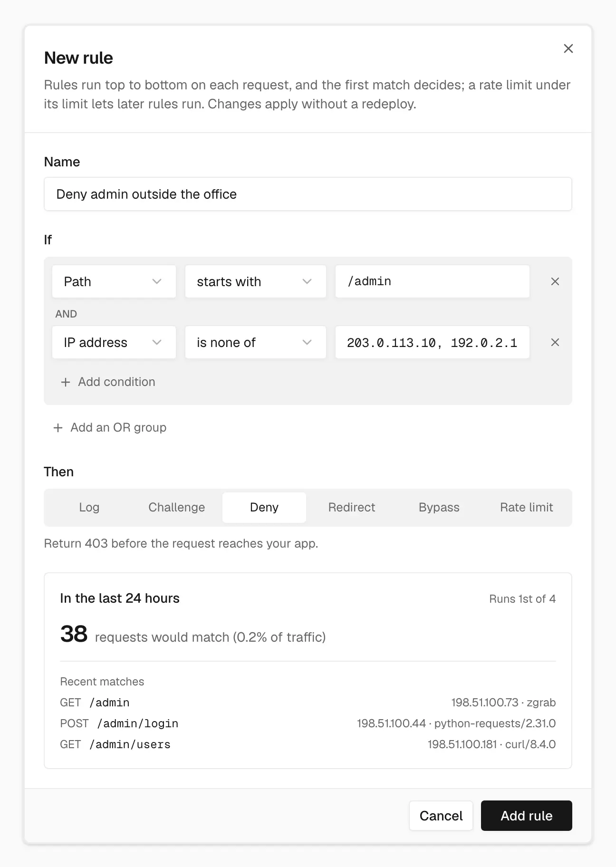Select the Rate limit action
Screen dimensions: 616x867
pos(527,508)
